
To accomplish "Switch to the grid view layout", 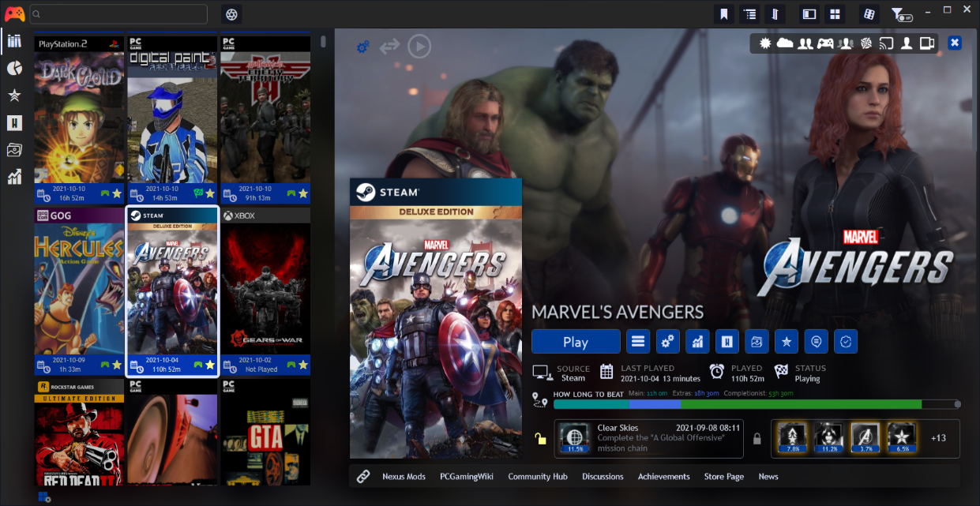I will (835, 14).
